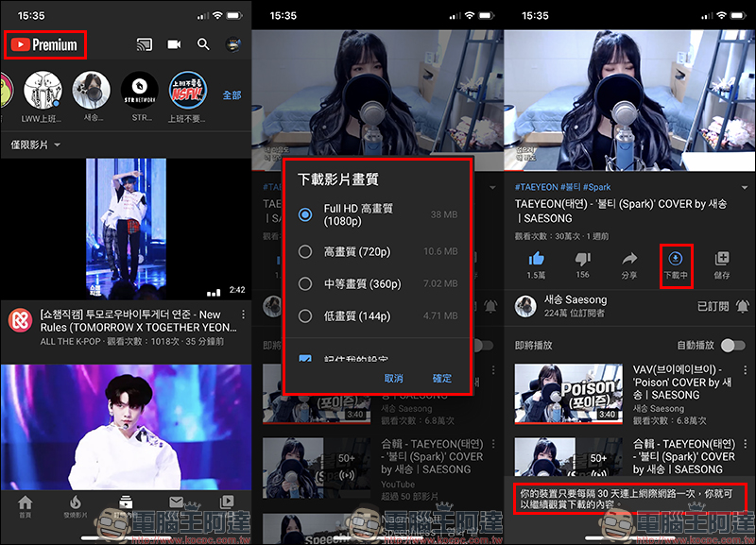Switch to the Trending fire tab
Screen dimensions: 756x545
[76, 506]
